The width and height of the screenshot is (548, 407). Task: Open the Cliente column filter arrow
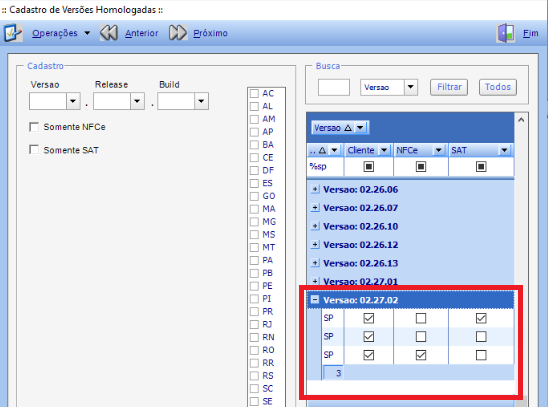click(x=384, y=150)
